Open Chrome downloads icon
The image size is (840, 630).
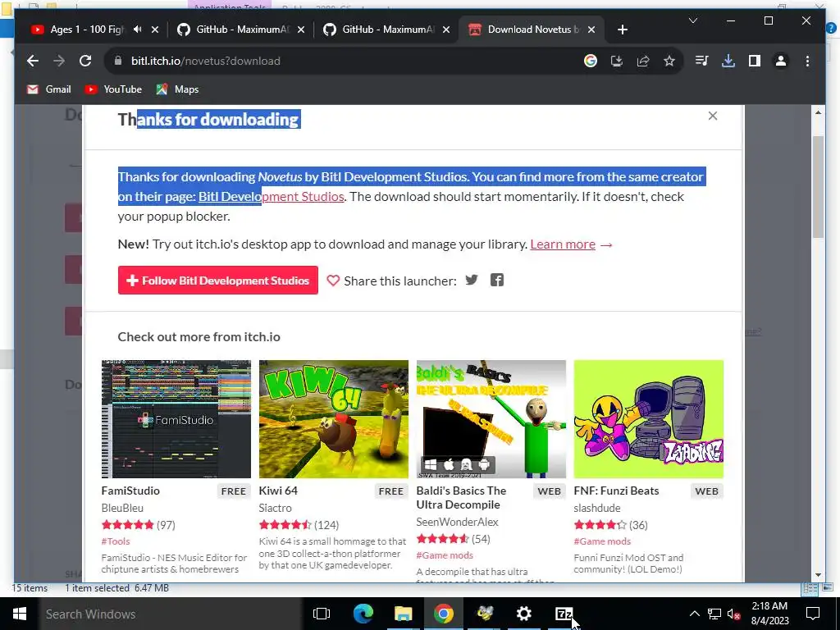coord(728,61)
